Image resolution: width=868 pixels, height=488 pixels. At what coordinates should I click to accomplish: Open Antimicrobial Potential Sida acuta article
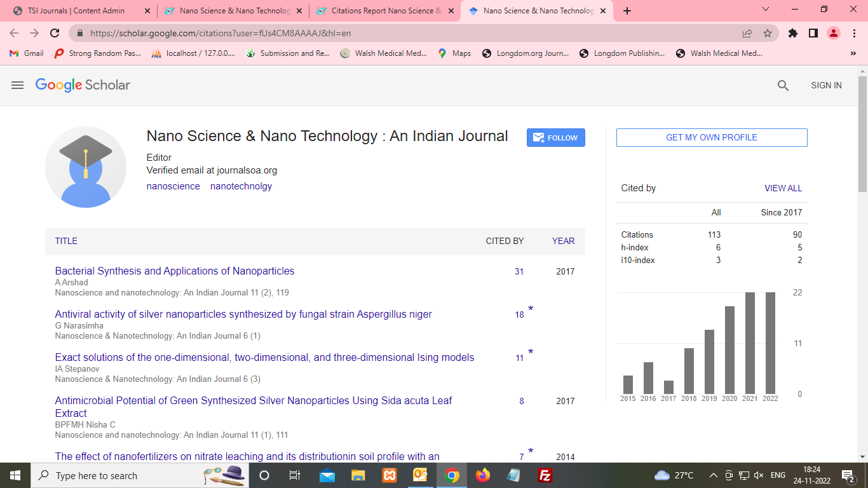click(x=254, y=407)
